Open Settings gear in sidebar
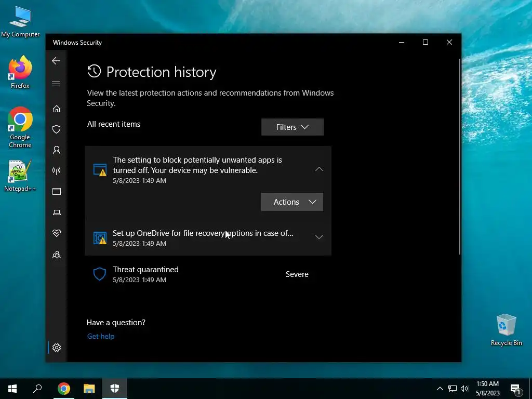Viewport: 532px width, 399px height. tap(56, 348)
